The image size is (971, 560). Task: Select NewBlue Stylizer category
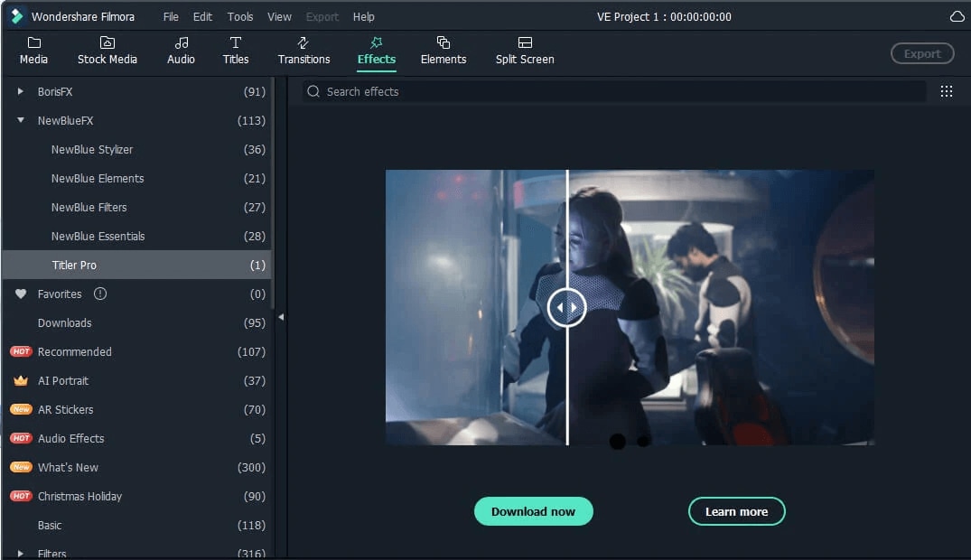(x=136, y=149)
